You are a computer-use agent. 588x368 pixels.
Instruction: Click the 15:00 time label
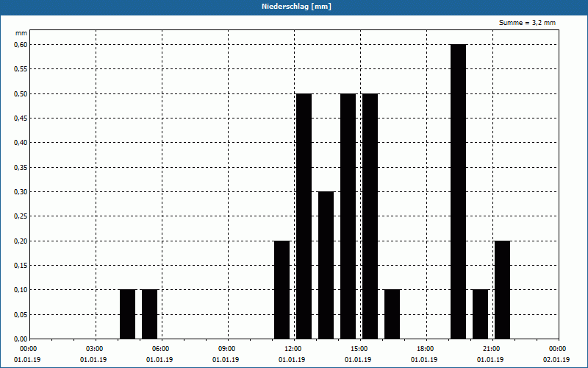[x=359, y=349]
